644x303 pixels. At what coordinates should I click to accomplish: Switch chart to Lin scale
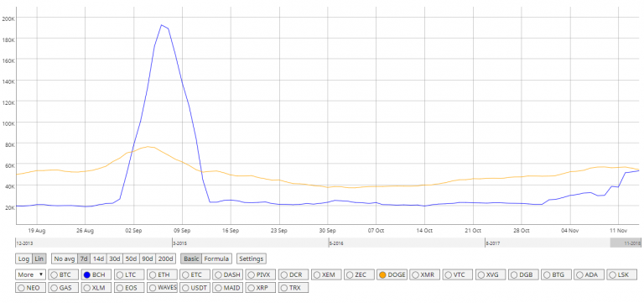tap(39, 259)
